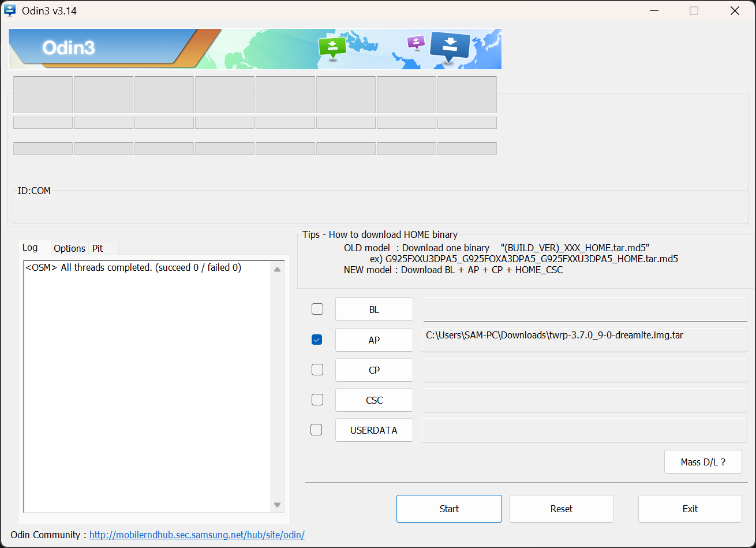
Task: Check the USERDATA checkbox
Action: (x=316, y=430)
